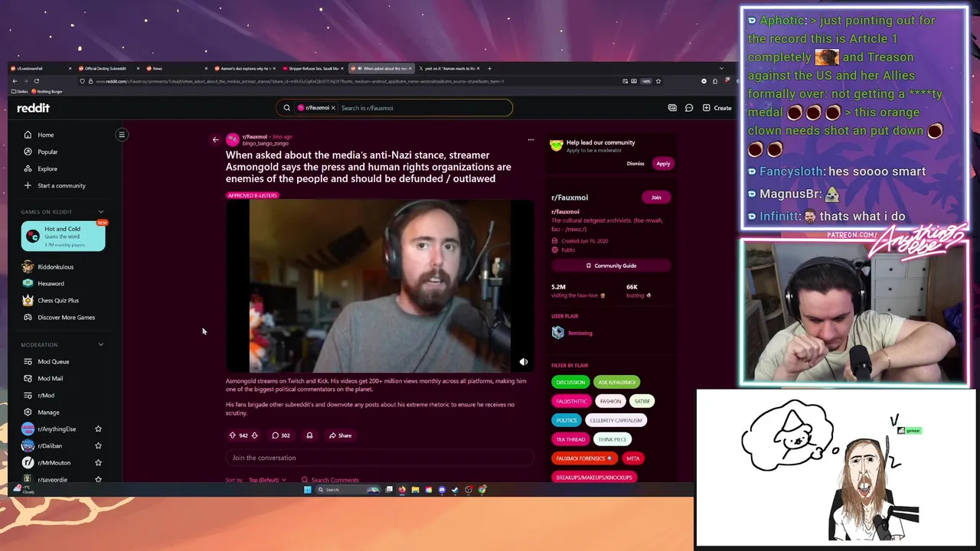This screenshot has width=980, height=551.
Task: Toggle favorite star for r/MrMouton
Action: (98, 463)
